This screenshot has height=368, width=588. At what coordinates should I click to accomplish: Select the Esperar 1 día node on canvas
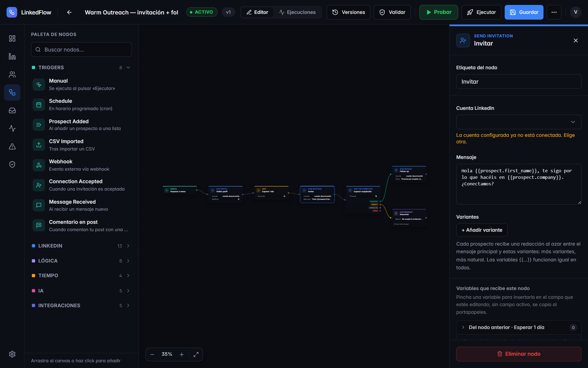271,193
